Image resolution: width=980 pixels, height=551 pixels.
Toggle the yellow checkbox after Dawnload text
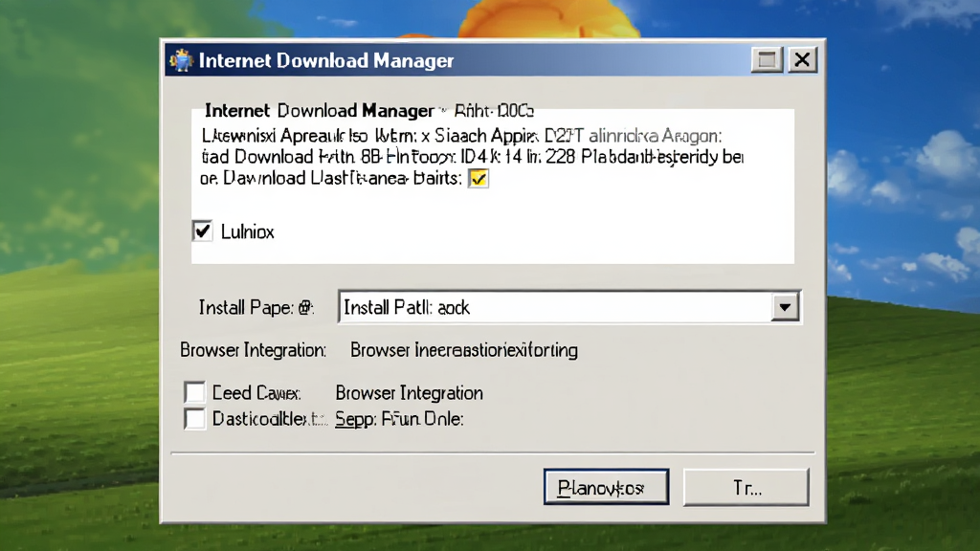[479, 179]
